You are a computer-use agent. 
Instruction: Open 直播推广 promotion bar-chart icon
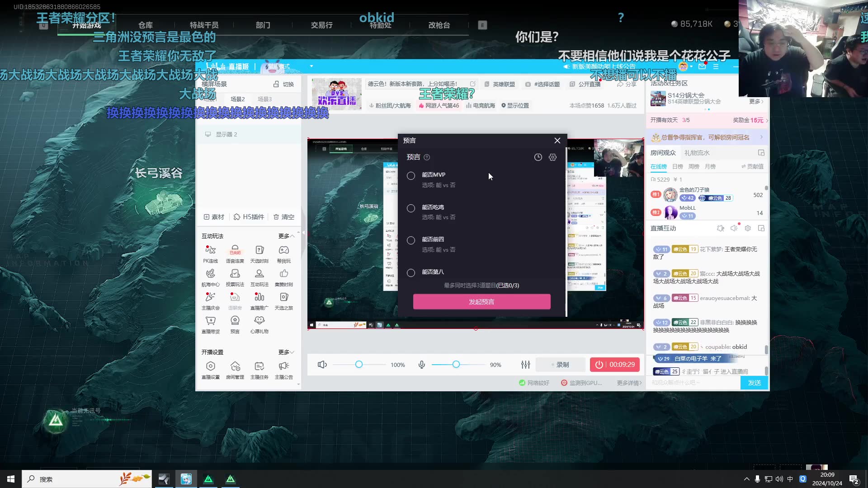[x=259, y=300]
